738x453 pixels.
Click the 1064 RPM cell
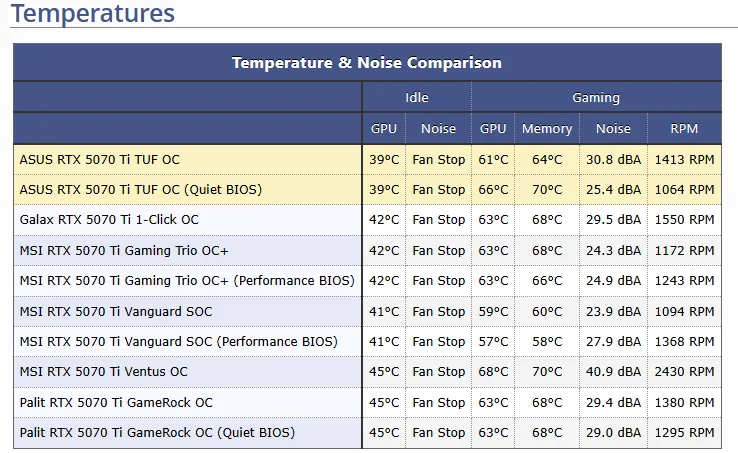click(x=684, y=189)
